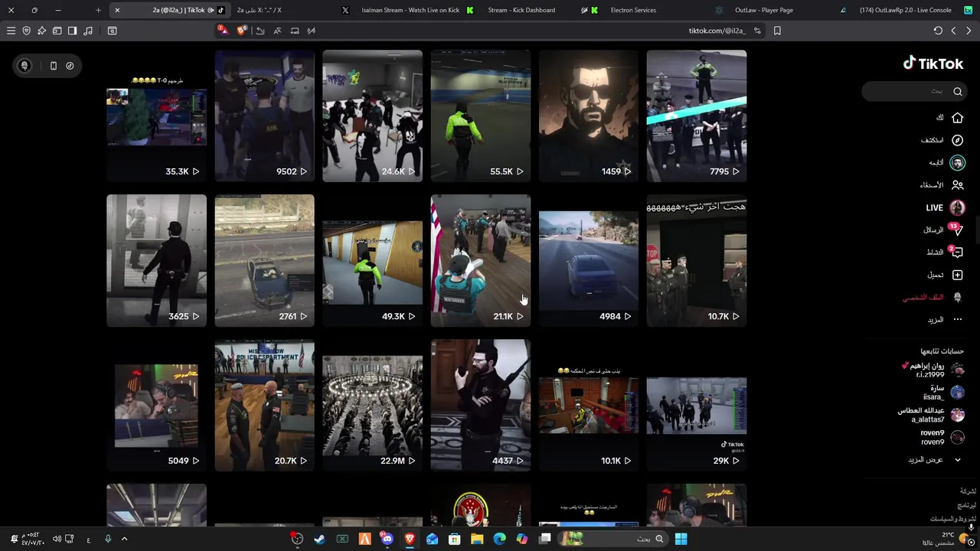Open Steam from the taskbar
The width and height of the screenshot is (980, 551).
coord(319,539)
